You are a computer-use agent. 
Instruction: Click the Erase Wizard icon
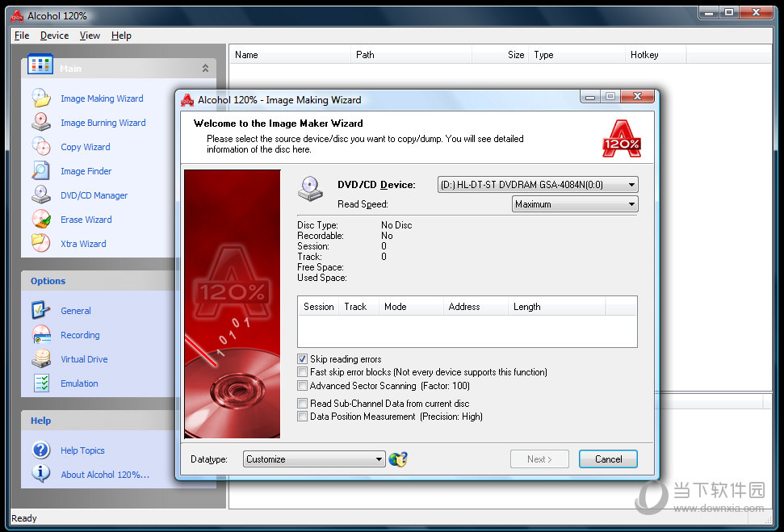[41, 219]
